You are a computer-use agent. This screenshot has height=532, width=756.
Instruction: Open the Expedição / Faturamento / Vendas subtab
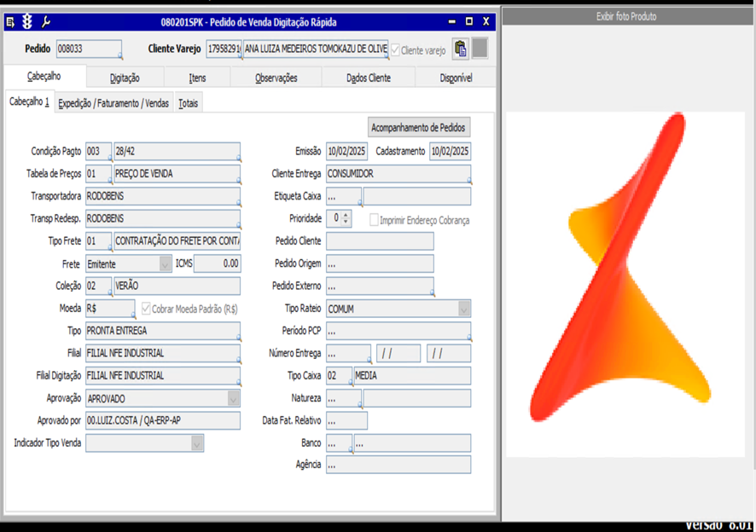[113, 103]
